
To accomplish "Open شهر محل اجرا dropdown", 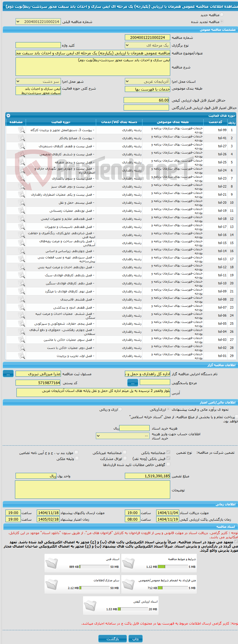I will [38, 81].
